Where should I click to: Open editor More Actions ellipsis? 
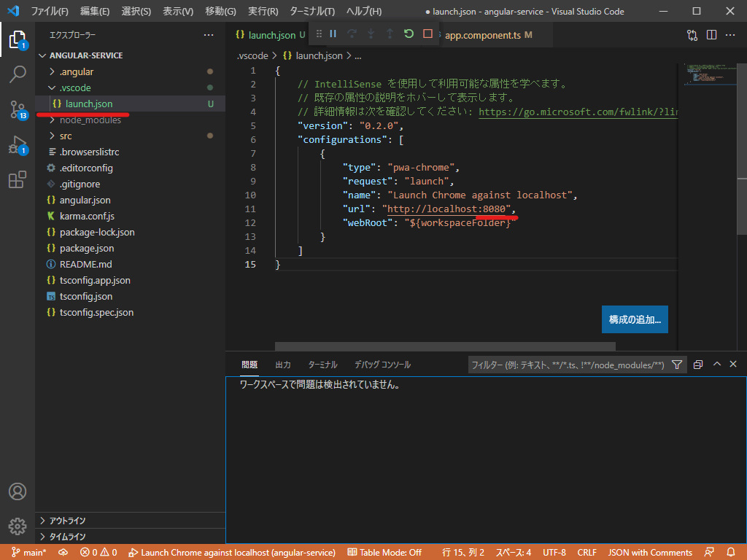coord(730,35)
